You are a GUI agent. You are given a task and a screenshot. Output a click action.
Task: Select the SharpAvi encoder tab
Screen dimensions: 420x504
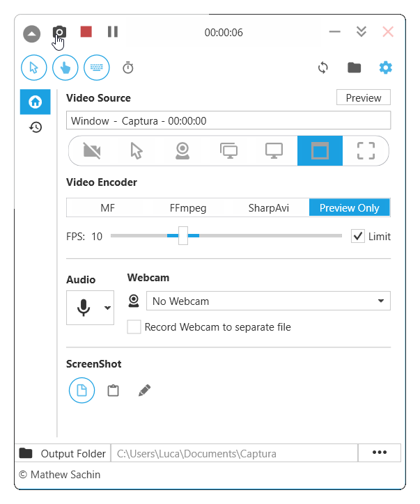coord(269,207)
